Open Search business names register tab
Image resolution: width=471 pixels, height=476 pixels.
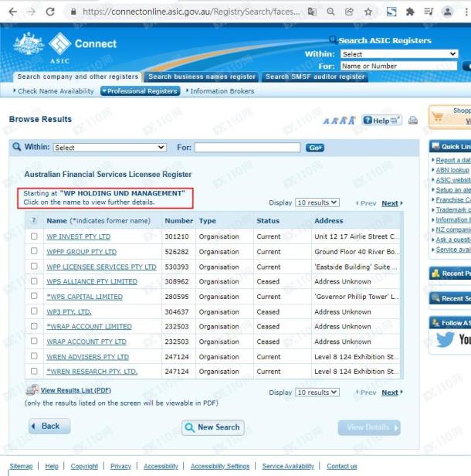tap(202, 76)
